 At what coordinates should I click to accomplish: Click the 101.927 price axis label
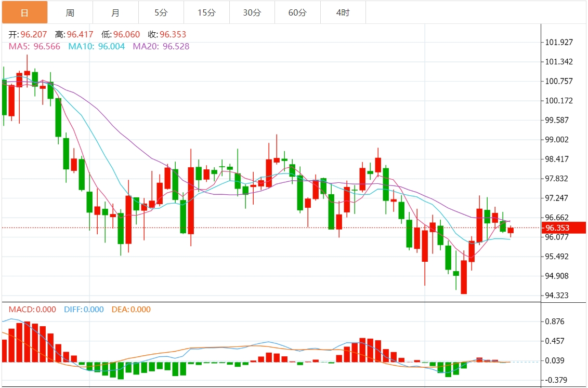point(559,42)
